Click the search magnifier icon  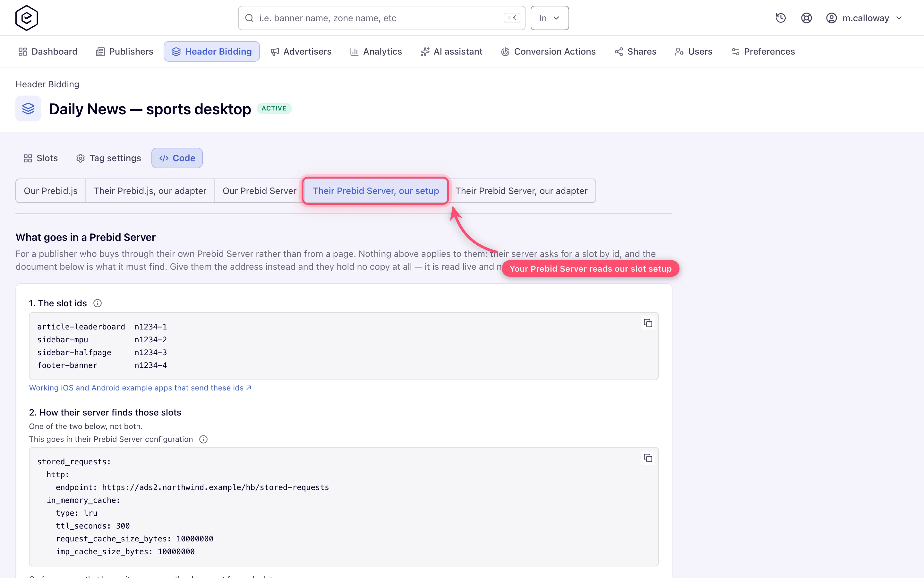249,18
